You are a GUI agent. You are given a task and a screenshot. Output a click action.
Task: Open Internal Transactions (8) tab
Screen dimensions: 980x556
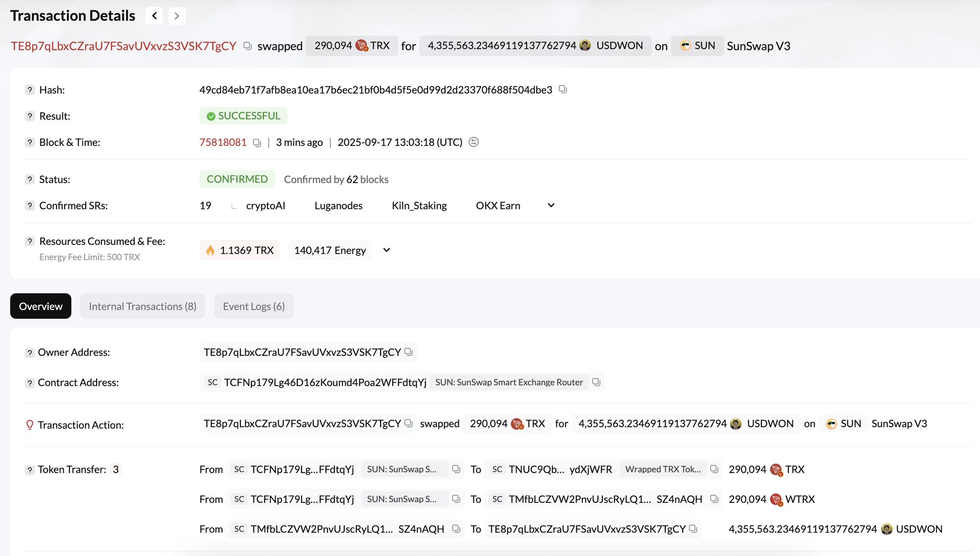(x=143, y=306)
